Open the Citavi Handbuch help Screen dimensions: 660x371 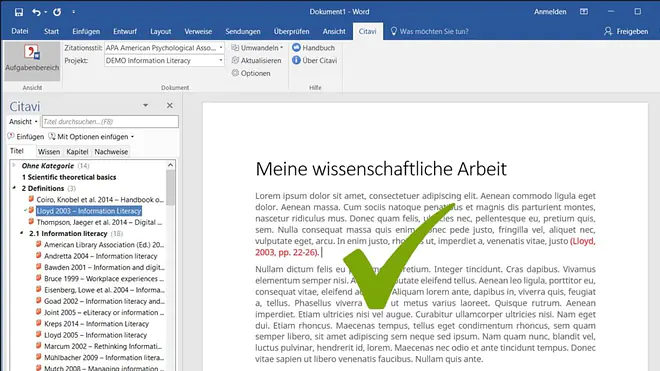click(314, 48)
